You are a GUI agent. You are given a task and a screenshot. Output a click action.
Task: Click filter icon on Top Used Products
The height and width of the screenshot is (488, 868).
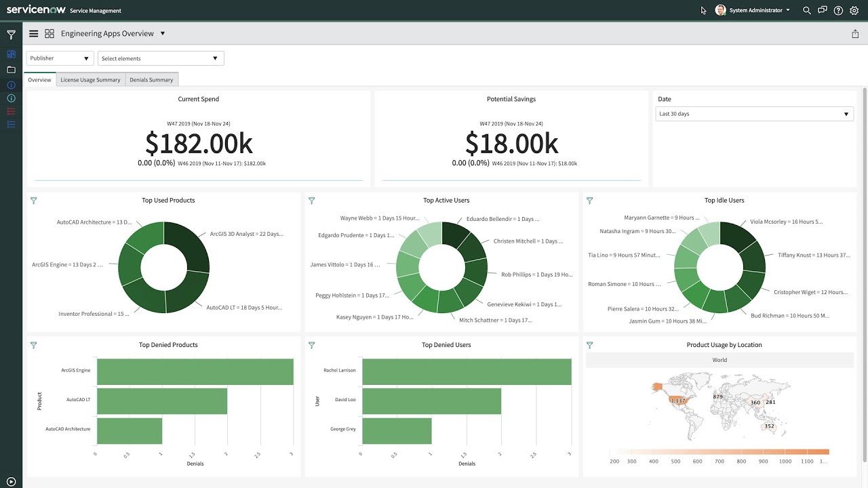(x=34, y=201)
